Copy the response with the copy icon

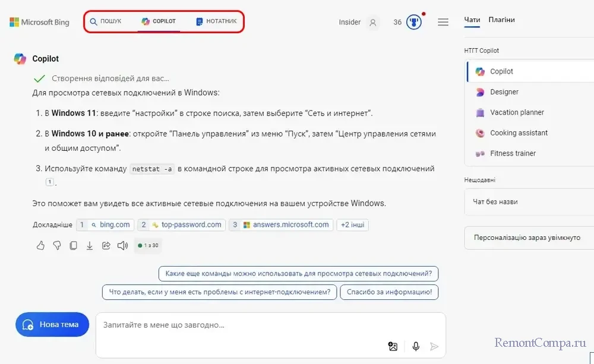[73, 245]
